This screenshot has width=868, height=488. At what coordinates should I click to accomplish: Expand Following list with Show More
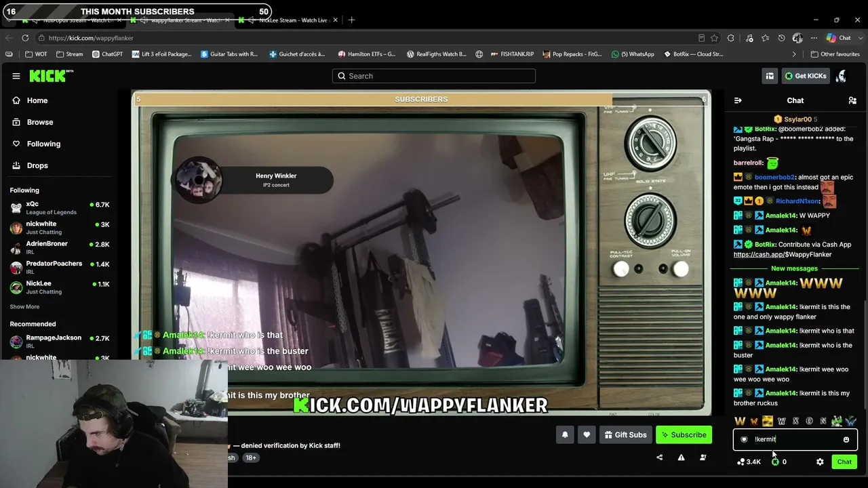[x=24, y=306]
